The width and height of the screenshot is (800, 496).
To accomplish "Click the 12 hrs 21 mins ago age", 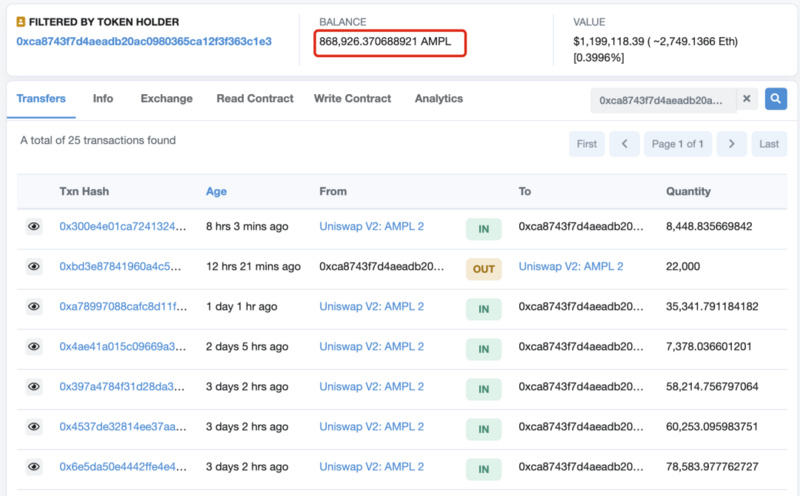I will (x=253, y=266).
